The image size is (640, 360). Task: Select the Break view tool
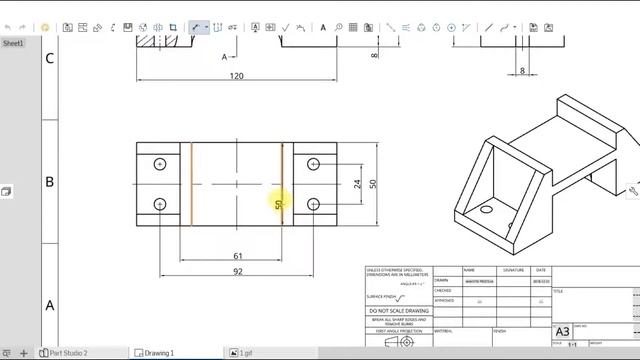(x=158, y=27)
